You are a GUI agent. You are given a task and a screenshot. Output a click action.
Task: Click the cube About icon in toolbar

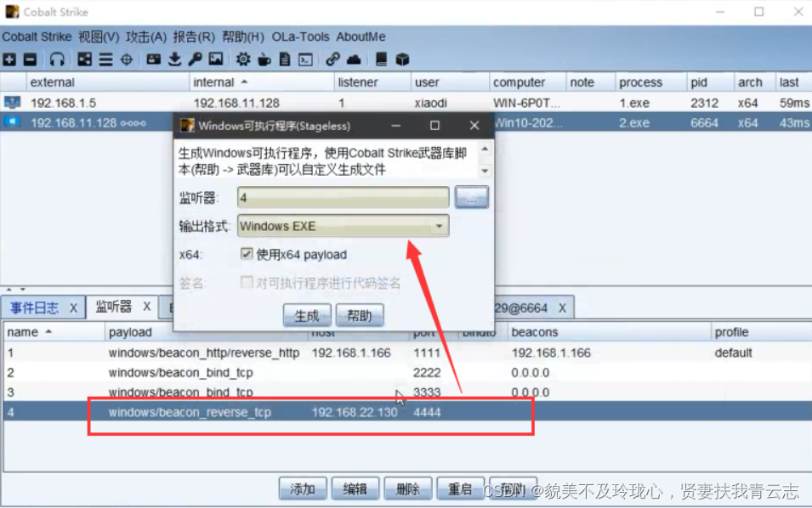(402, 59)
